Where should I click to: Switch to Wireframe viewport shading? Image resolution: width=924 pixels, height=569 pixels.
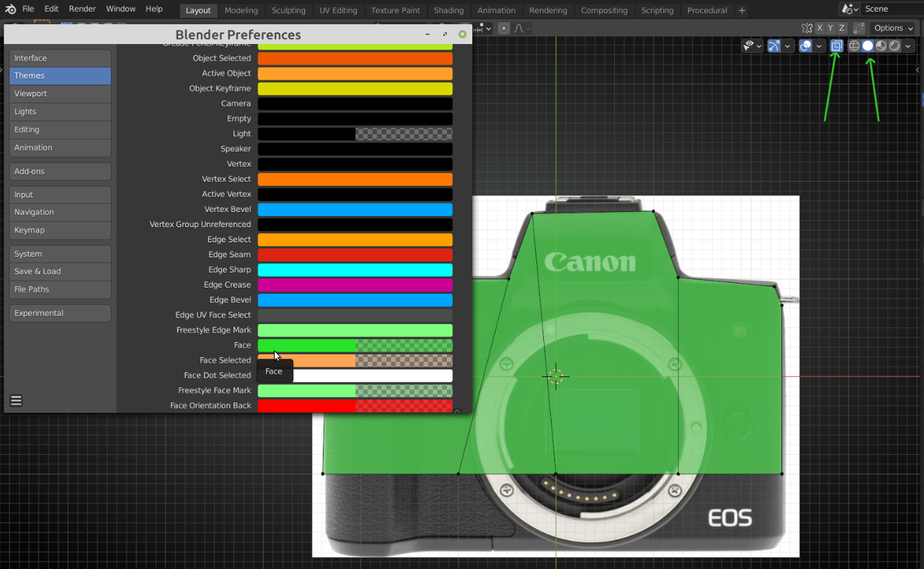[854, 46]
